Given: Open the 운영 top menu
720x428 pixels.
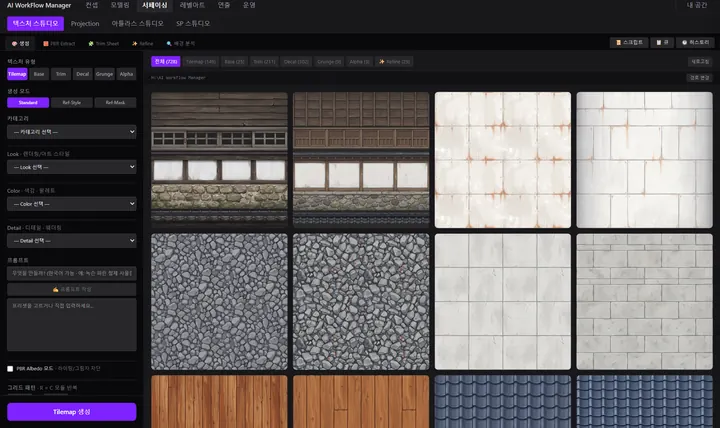Looking at the screenshot, I should (249, 5).
